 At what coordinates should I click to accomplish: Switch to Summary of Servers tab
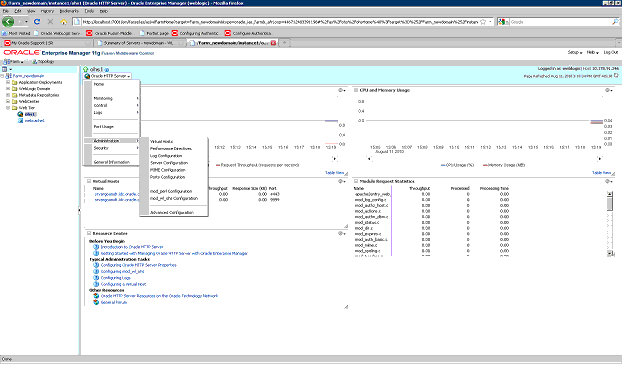pos(140,43)
